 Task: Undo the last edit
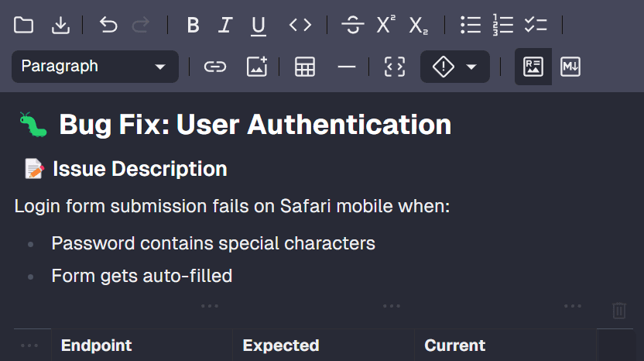click(108, 26)
